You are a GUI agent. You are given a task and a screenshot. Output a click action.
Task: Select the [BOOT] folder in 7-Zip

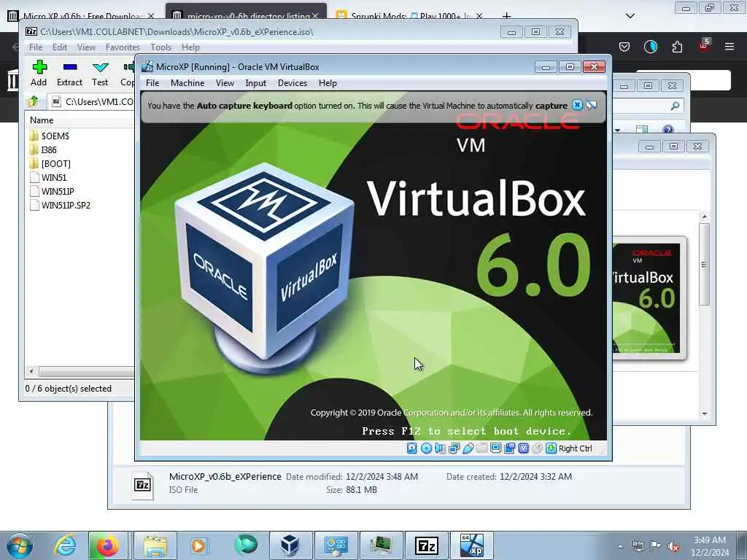(50, 164)
